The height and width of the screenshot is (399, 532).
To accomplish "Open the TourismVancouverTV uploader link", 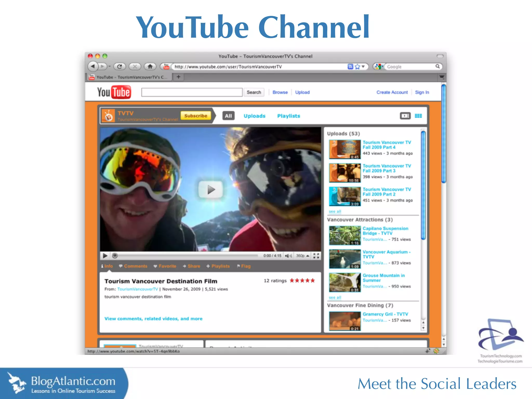I will click(x=137, y=289).
